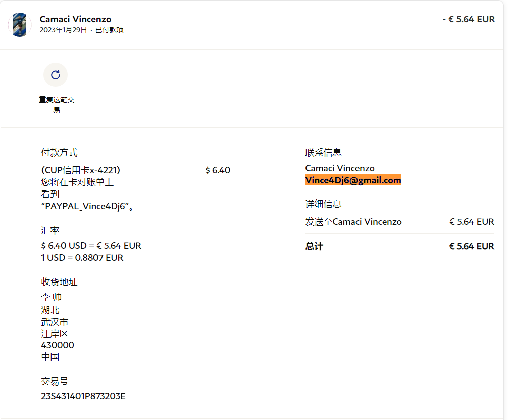Click the 2023年1月29日 已付款项 status line
The image size is (510, 420).
pos(81,30)
